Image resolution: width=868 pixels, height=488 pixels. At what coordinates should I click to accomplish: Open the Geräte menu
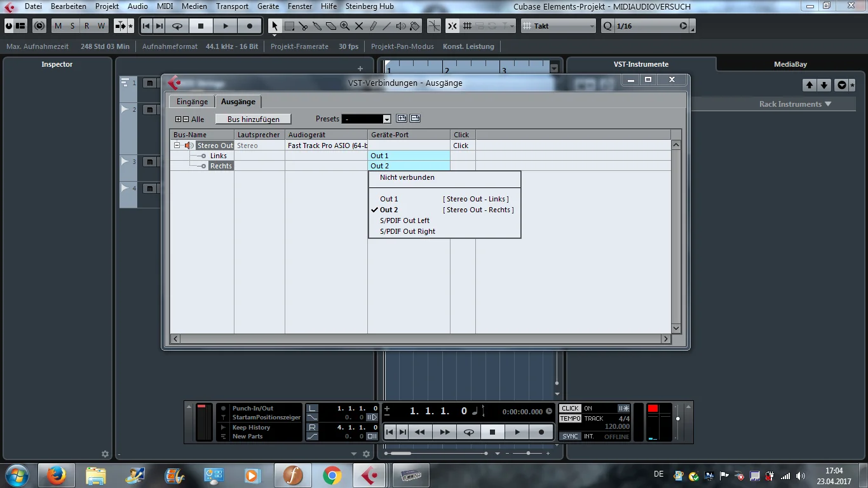pyautogui.click(x=268, y=6)
